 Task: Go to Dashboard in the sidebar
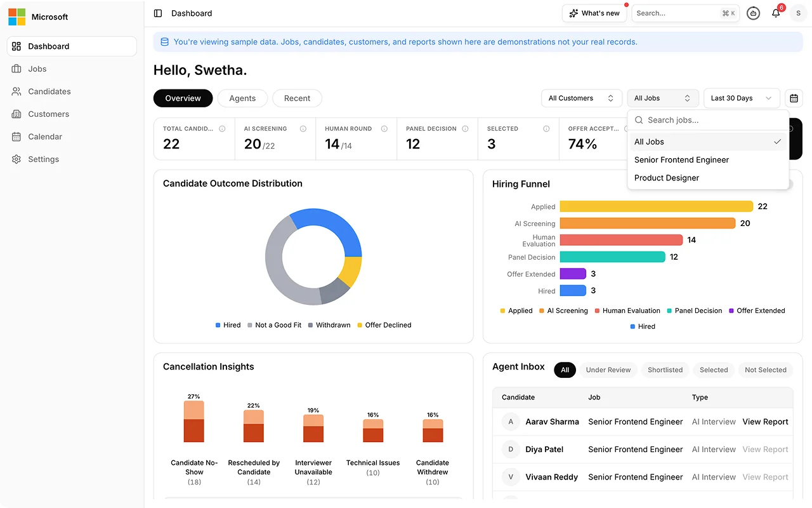[x=72, y=46]
